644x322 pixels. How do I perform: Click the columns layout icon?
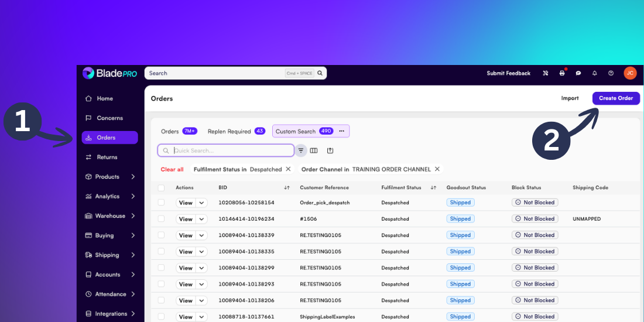click(314, 150)
